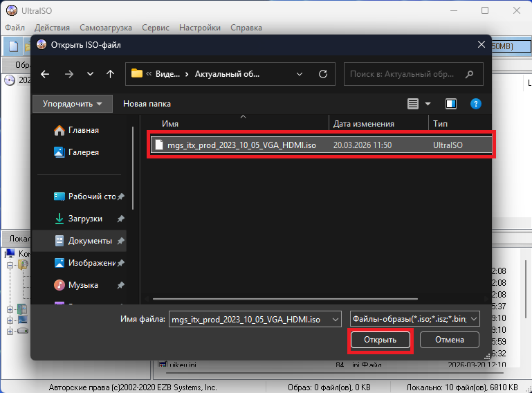The image size is (532, 393).
Task: Open Справка menu in UltraISO
Action: (x=246, y=28)
